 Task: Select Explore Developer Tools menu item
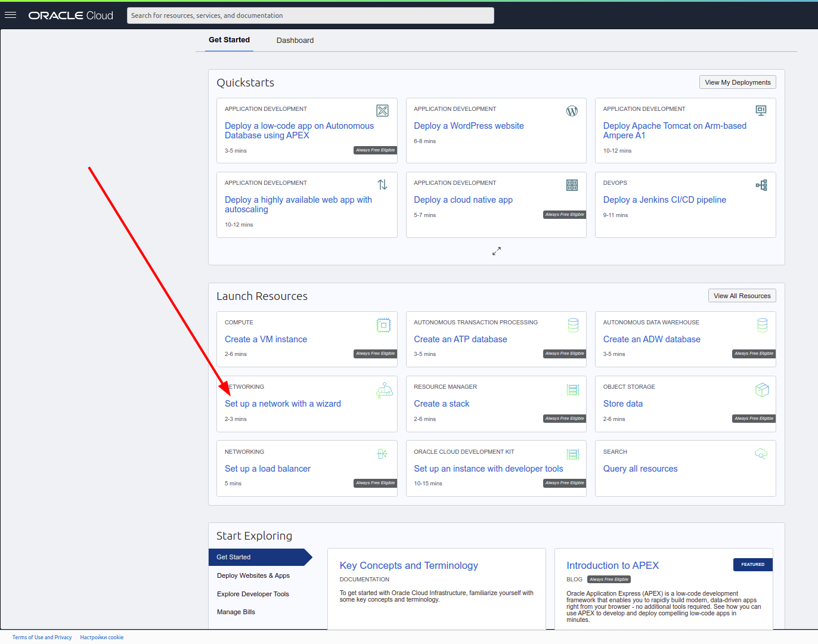pos(253,594)
